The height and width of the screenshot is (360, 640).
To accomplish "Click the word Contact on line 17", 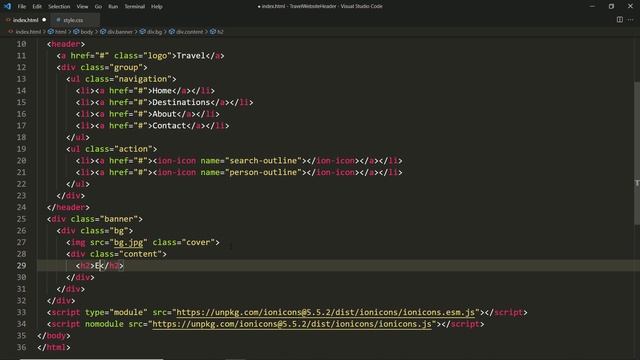I will [x=169, y=126].
